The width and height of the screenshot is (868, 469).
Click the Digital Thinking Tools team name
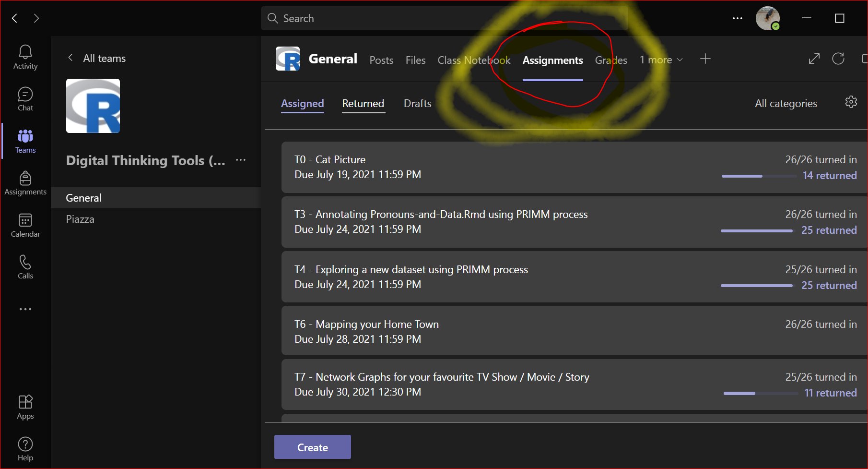pos(146,160)
